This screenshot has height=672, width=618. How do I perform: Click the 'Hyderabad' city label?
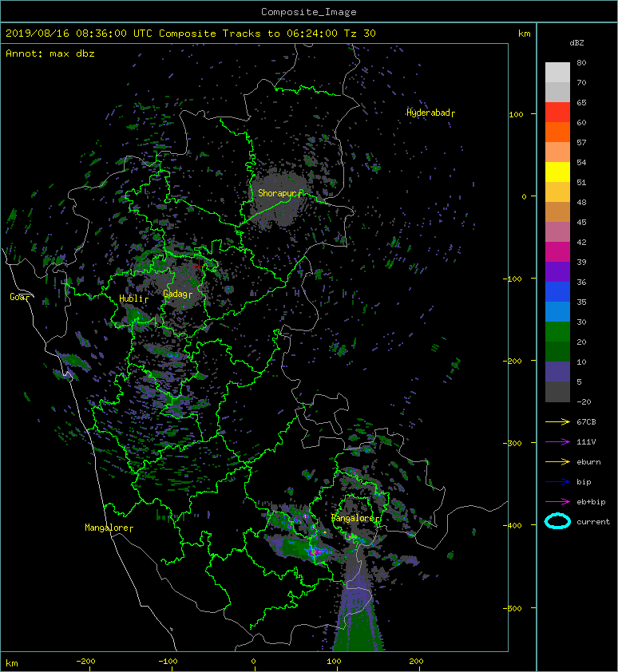pyautogui.click(x=430, y=113)
